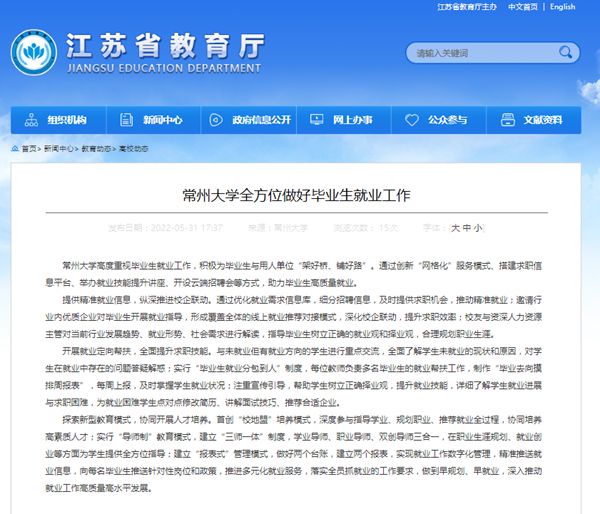Click 高校动态 in the breadcrumb
The height and width of the screenshot is (514, 600).
(x=132, y=148)
